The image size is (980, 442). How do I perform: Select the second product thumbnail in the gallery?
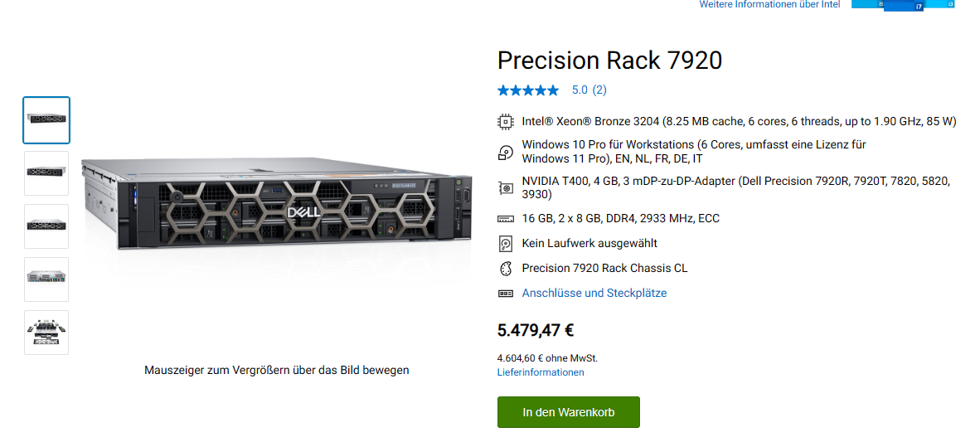(46, 173)
